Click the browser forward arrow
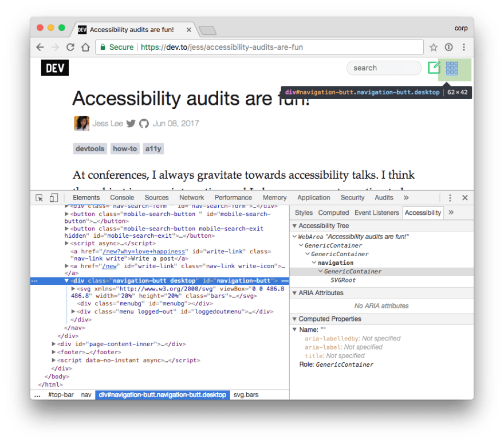504x443 pixels. 56,48
